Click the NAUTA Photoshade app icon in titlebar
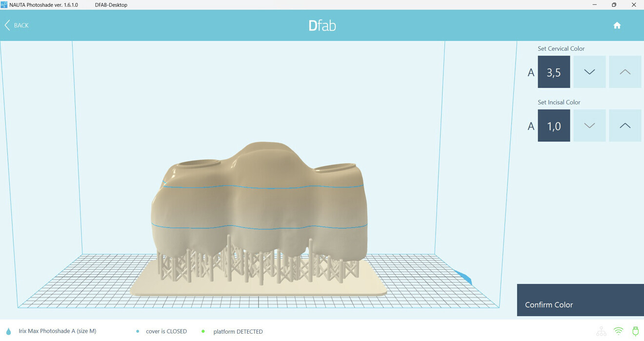 click(5, 4)
